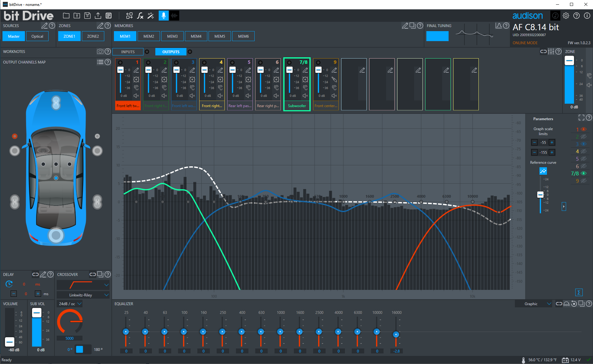Show the channel 4 curve via its eye icon
Screen dimensions: 593x364
click(583, 151)
